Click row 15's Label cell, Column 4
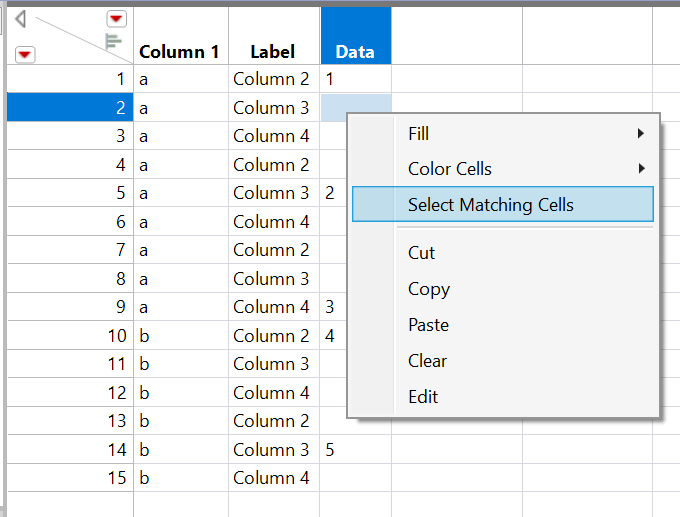680x517 pixels. click(272, 478)
